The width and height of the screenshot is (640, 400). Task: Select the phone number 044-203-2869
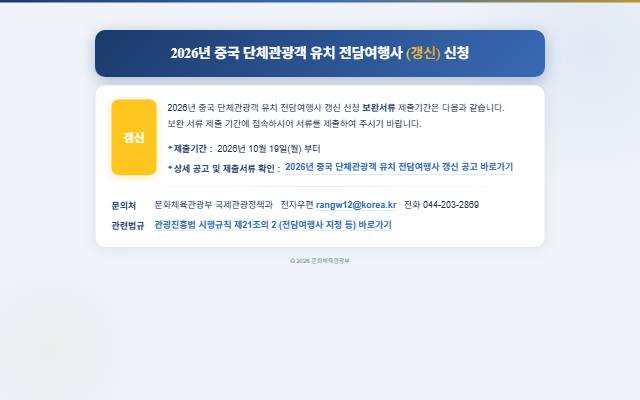point(451,205)
